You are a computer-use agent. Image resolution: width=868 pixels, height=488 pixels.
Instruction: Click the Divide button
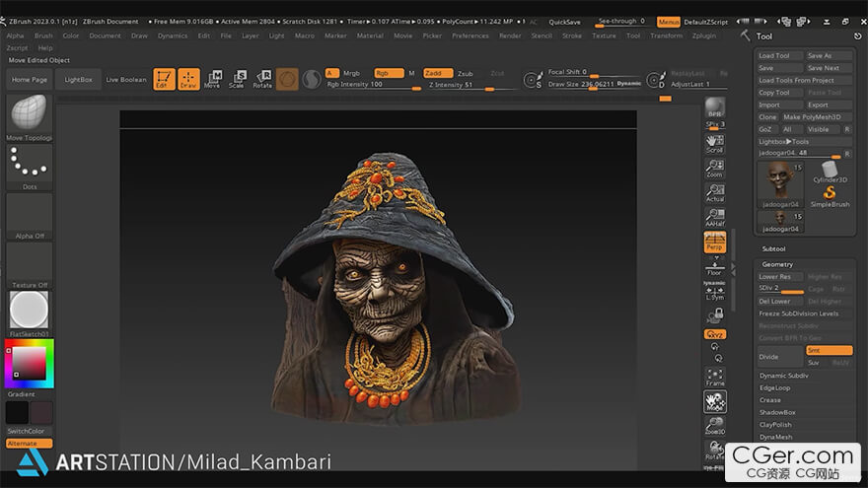tap(780, 357)
